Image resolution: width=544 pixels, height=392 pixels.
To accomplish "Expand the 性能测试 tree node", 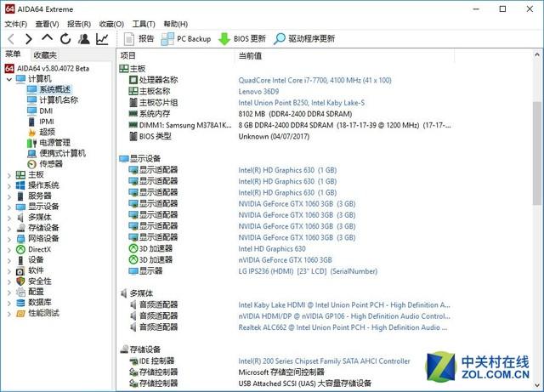I will 9,314.
